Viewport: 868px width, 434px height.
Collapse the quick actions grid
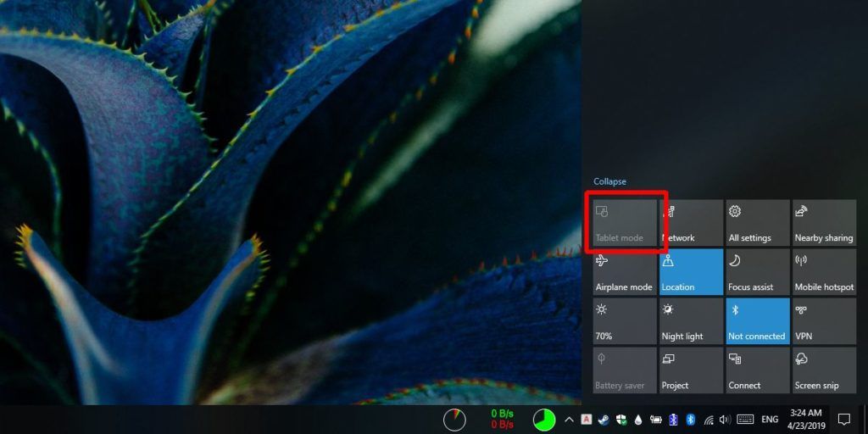coord(609,181)
